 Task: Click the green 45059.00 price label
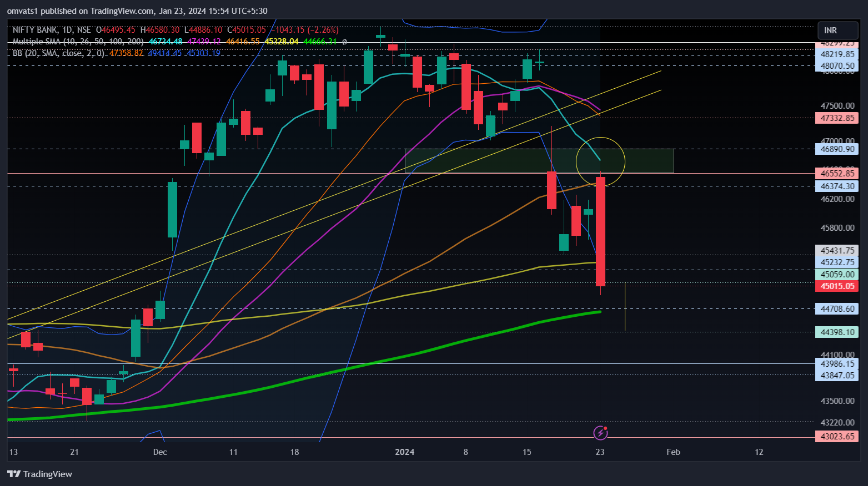(837, 275)
